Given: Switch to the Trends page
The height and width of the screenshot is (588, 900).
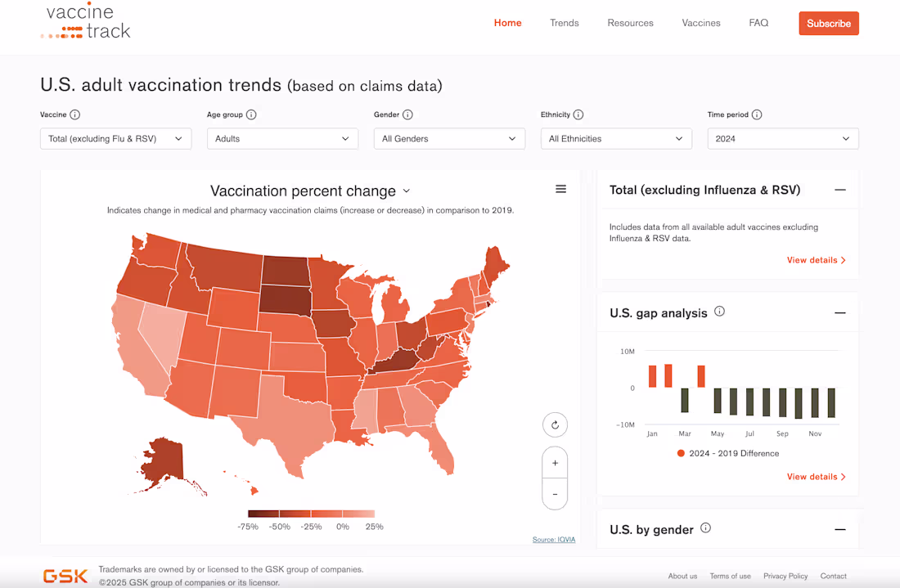Looking at the screenshot, I should coord(564,23).
